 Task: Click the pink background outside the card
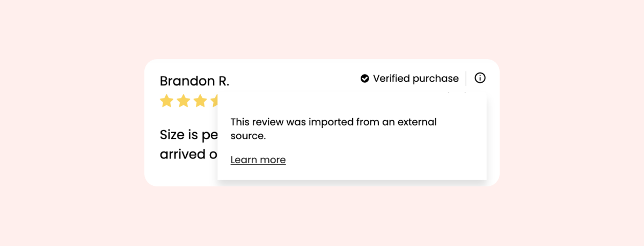tap(64, 124)
